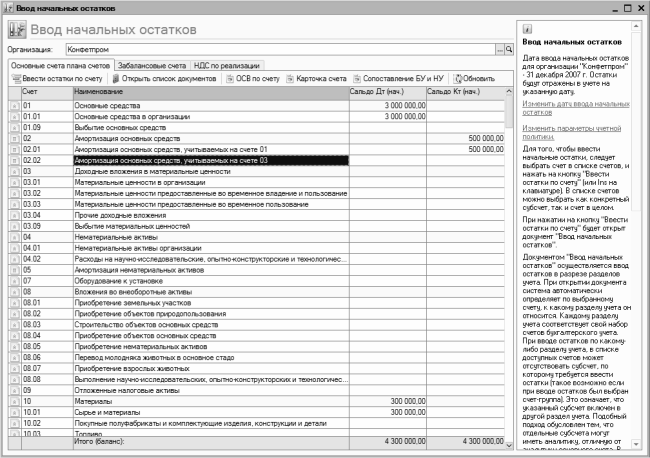Click the scroll-up arrow of the help panel

coord(636,26)
